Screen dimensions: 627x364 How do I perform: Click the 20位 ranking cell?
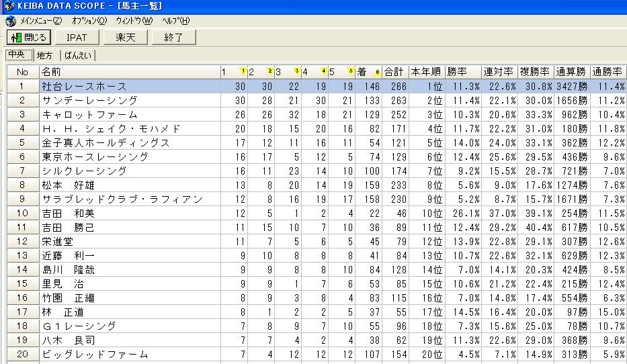[427, 355]
